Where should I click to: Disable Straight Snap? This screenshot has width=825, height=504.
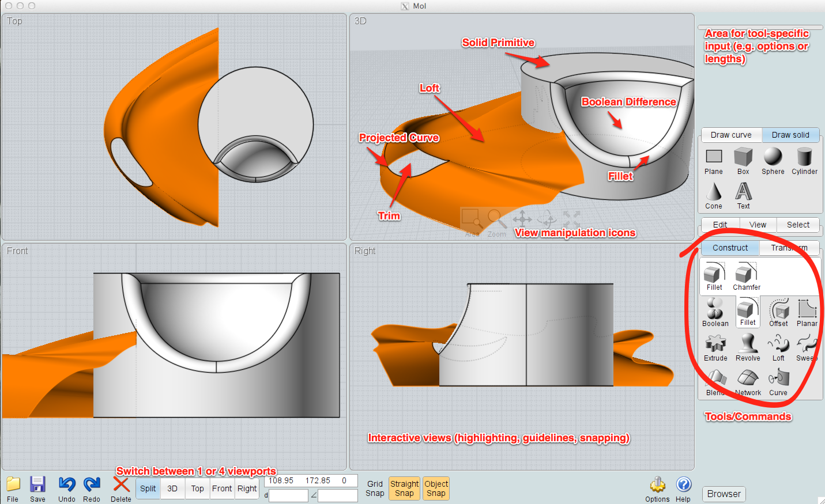(404, 488)
